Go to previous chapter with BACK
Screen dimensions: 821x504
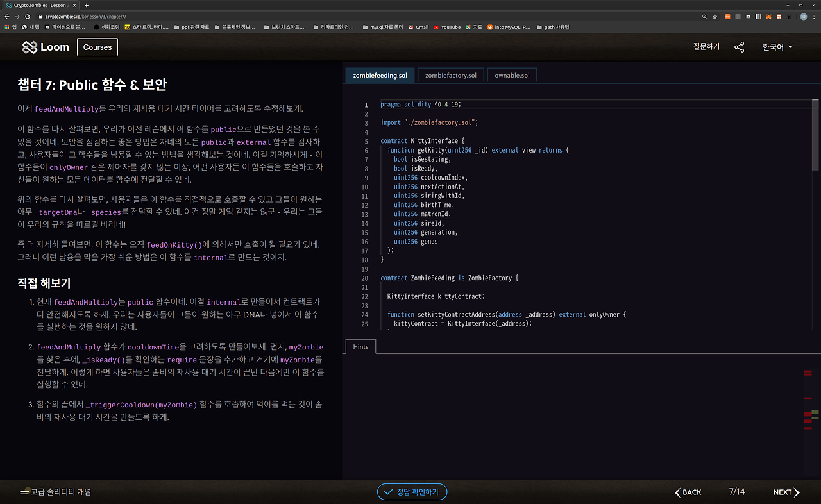[688, 492]
